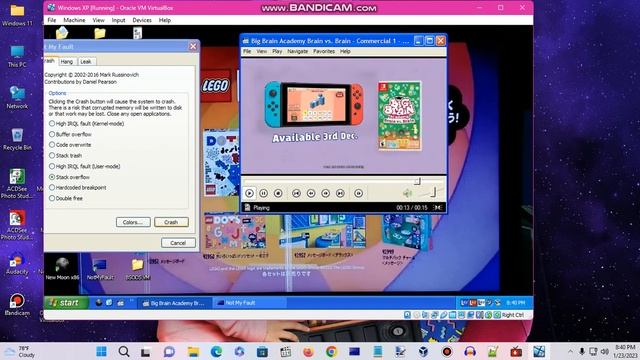The height and width of the screenshot is (360, 640).
Task: Pause the Big Brain Academy video
Action: click(264, 193)
